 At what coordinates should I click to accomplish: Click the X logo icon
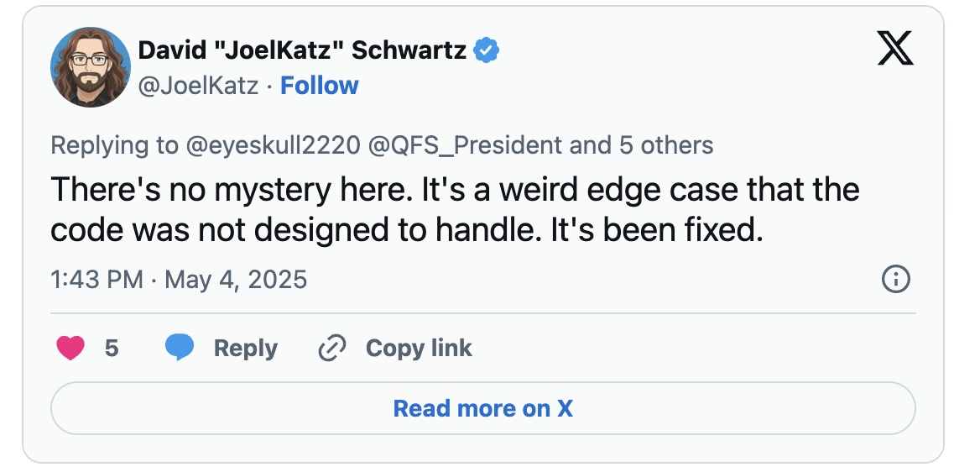(x=895, y=49)
